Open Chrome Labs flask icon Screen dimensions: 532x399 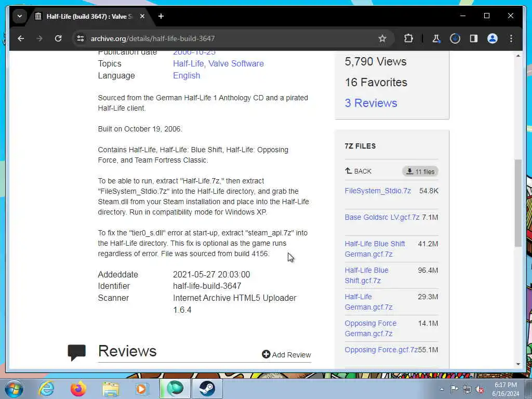click(x=436, y=38)
